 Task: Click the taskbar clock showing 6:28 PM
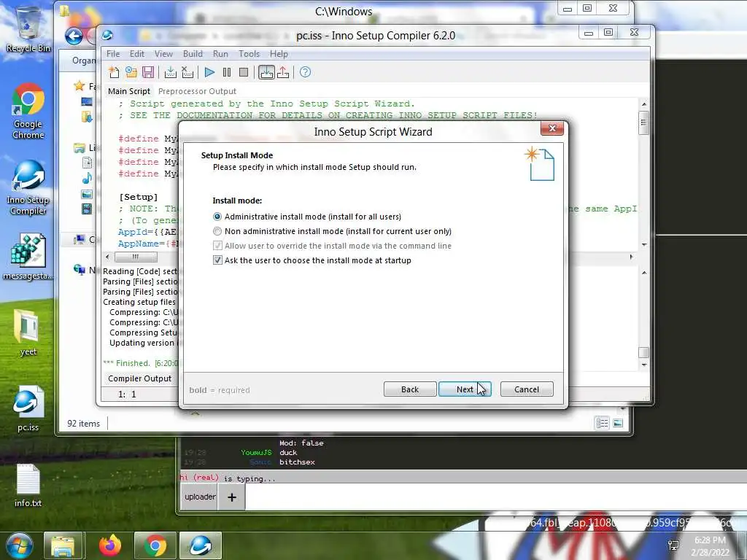[710, 546]
